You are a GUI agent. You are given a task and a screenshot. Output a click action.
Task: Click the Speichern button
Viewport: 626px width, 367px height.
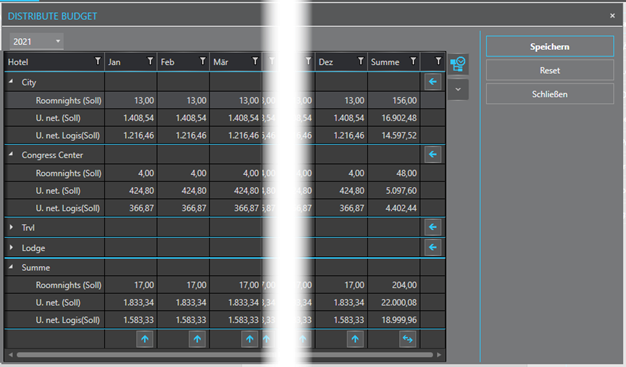550,47
